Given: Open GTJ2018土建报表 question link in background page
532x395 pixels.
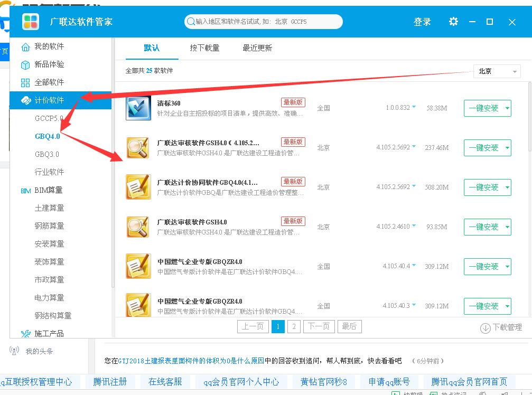Looking at the screenshot, I should [191, 361].
